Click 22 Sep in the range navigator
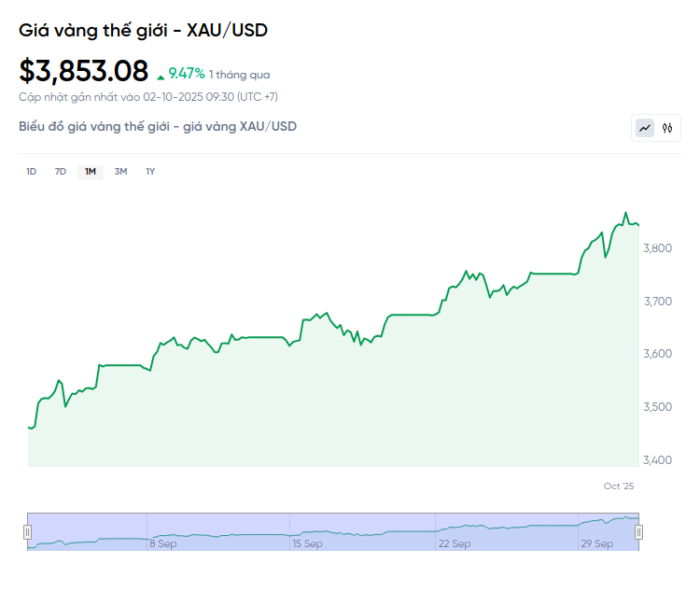Screen dimensions: 700x592 coord(454,543)
